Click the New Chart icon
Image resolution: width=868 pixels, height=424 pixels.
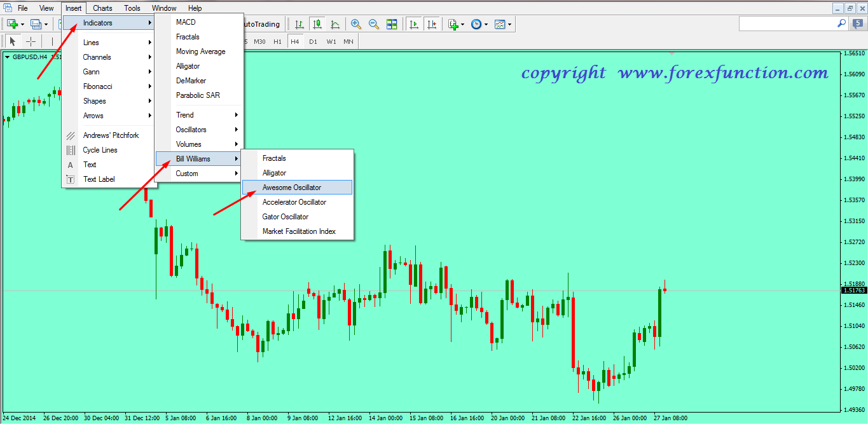click(x=12, y=24)
